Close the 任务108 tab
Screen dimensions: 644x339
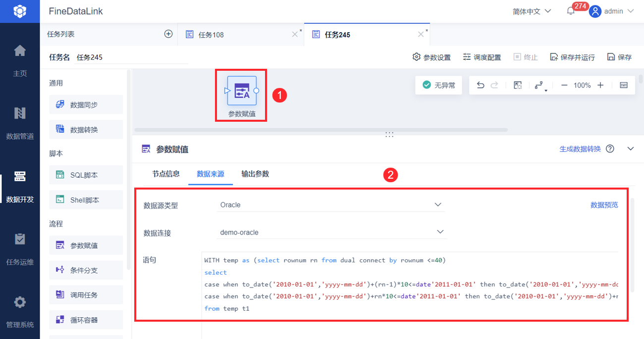pyautogui.click(x=295, y=34)
